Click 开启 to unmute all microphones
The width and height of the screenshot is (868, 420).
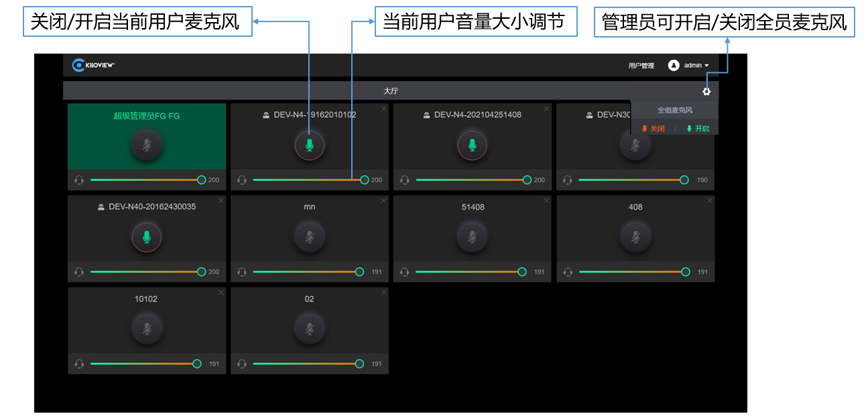pos(698,129)
